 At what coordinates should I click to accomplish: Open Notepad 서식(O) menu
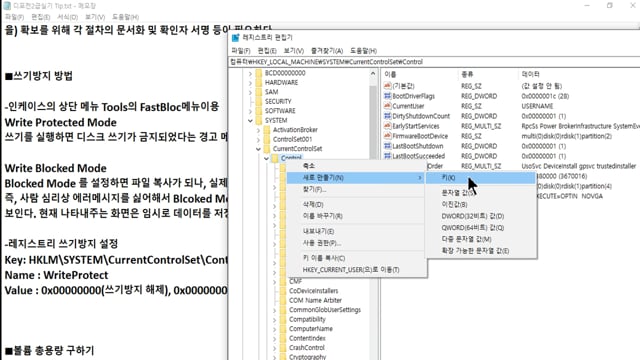pos(67,17)
